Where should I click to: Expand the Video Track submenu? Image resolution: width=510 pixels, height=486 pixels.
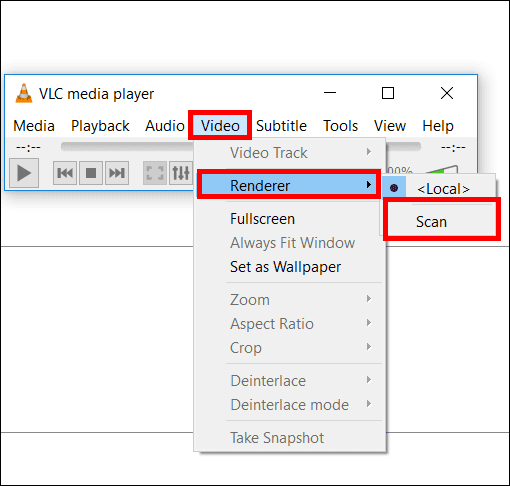coord(289,153)
